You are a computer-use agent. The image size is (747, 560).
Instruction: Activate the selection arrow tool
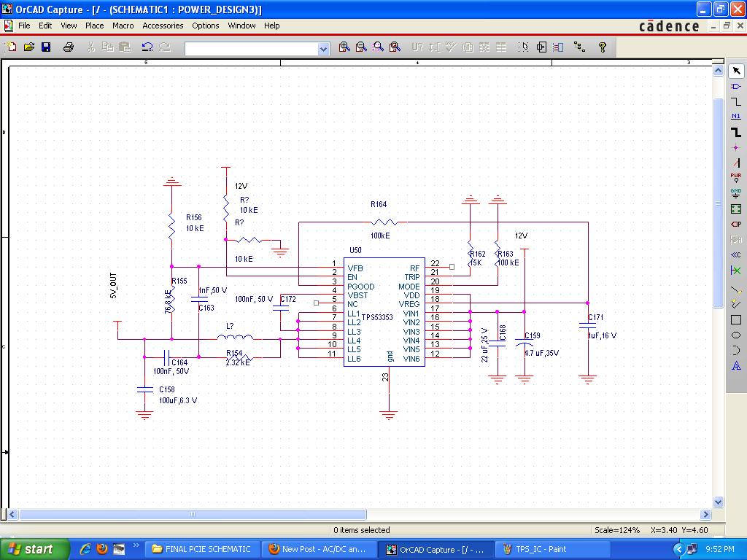click(736, 70)
